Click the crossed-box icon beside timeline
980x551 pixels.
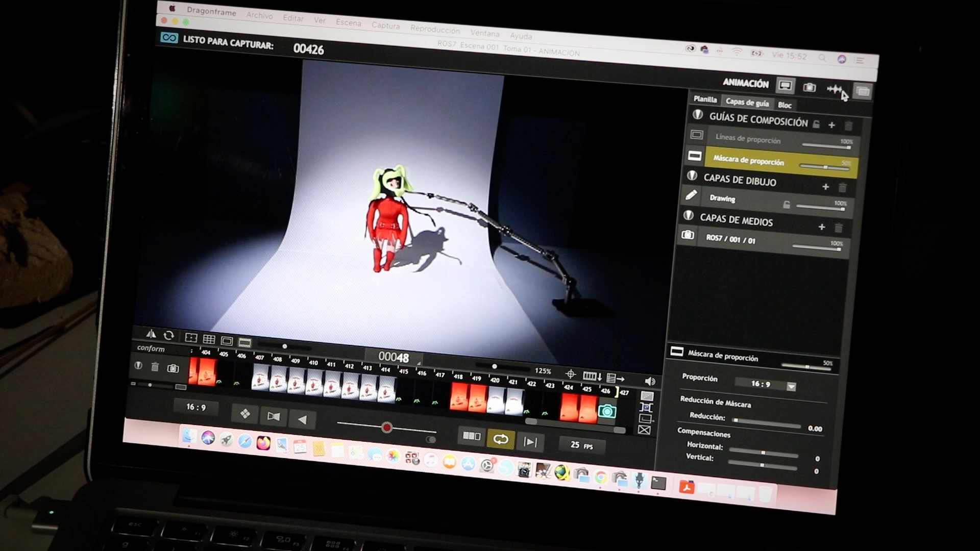[644, 430]
